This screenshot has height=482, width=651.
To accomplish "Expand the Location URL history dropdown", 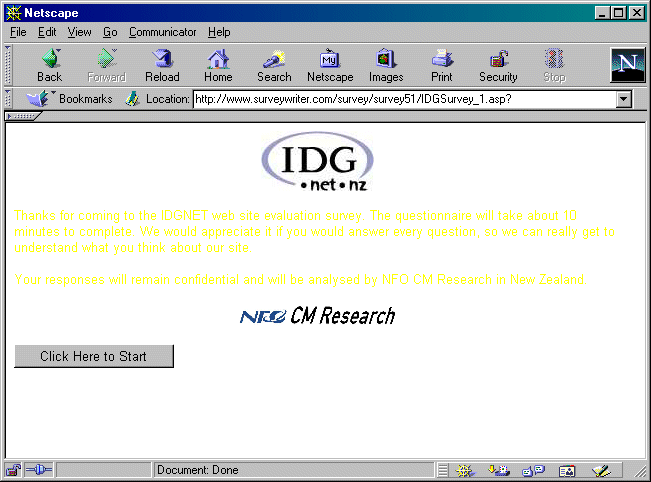I will tap(625, 99).
